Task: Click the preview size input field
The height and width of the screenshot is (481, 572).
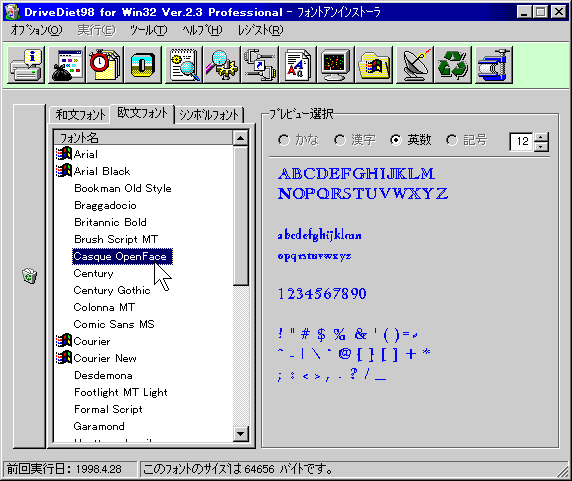Action: [522, 141]
